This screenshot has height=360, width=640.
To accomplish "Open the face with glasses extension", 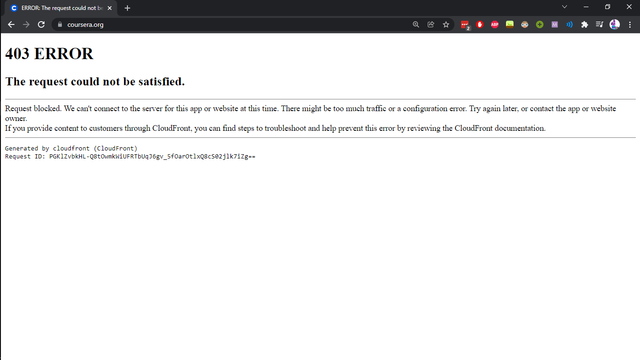I will tap(524, 24).
